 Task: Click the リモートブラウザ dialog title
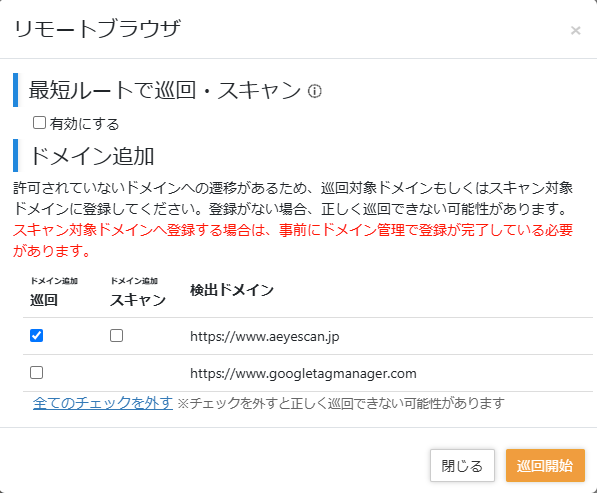tap(97, 29)
